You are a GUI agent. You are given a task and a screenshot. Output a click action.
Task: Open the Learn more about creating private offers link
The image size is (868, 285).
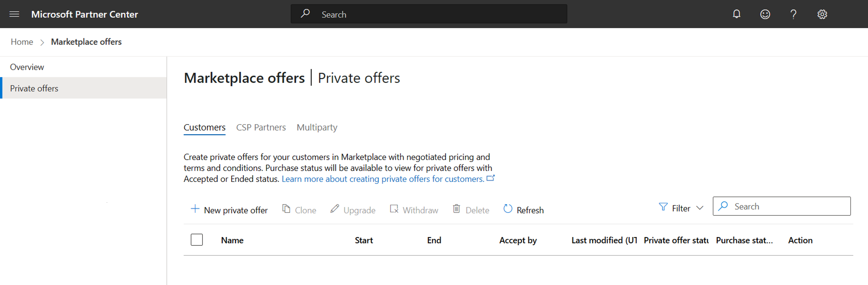(x=383, y=179)
